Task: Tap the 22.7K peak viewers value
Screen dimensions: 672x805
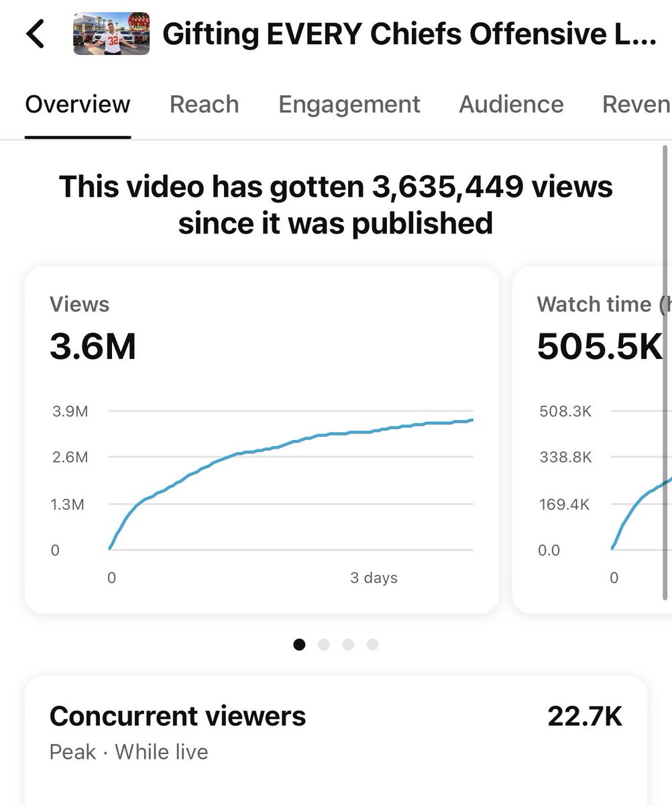Action: pyautogui.click(x=585, y=716)
